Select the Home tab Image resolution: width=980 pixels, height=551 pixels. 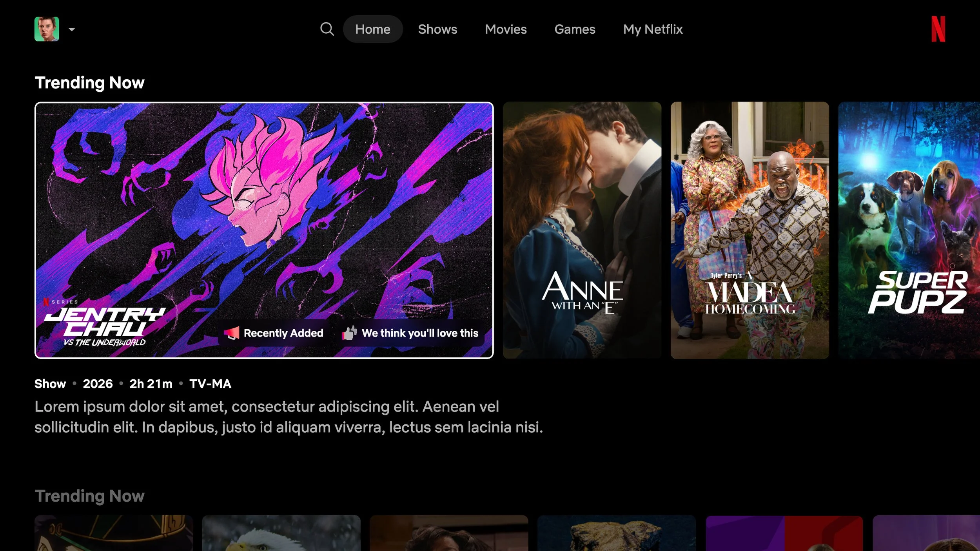tap(373, 29)
